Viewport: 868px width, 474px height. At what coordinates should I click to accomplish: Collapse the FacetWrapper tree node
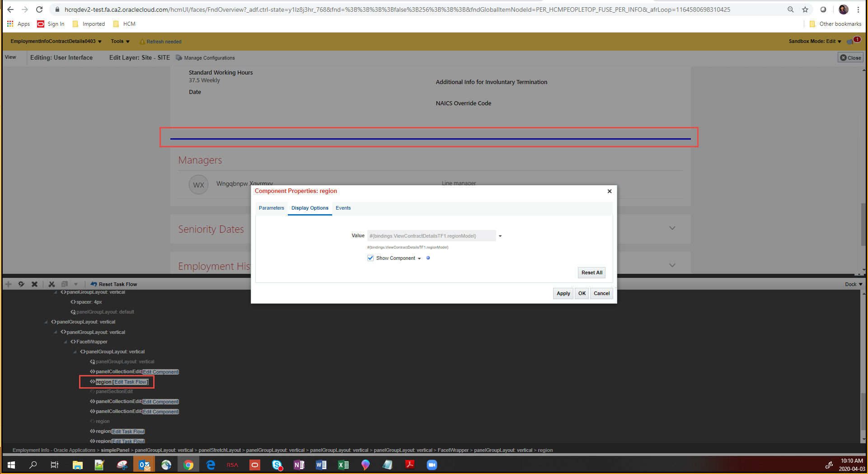[x=66, y=342]
